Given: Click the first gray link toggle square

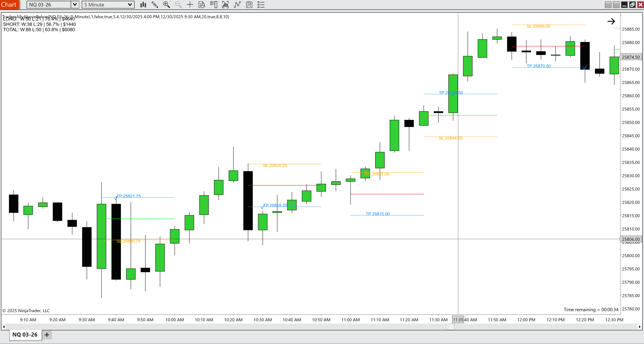Looking at the screenshot, I should (x=608, y=5).
